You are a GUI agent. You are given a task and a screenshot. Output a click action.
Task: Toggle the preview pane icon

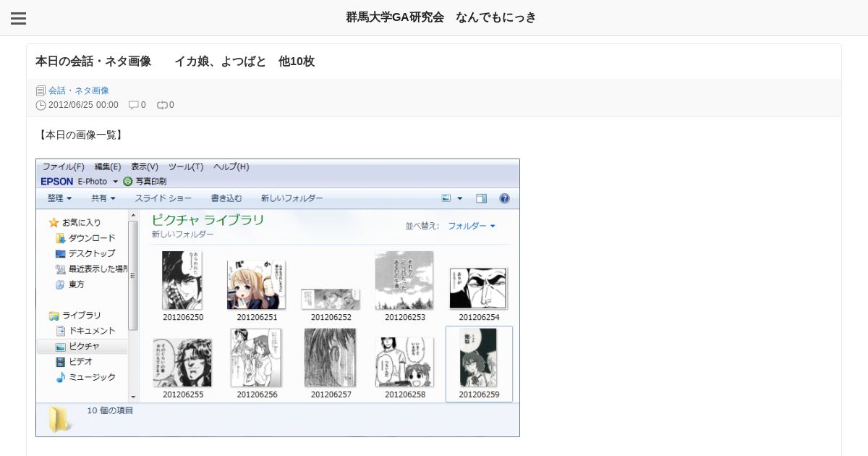coord(482,198)
